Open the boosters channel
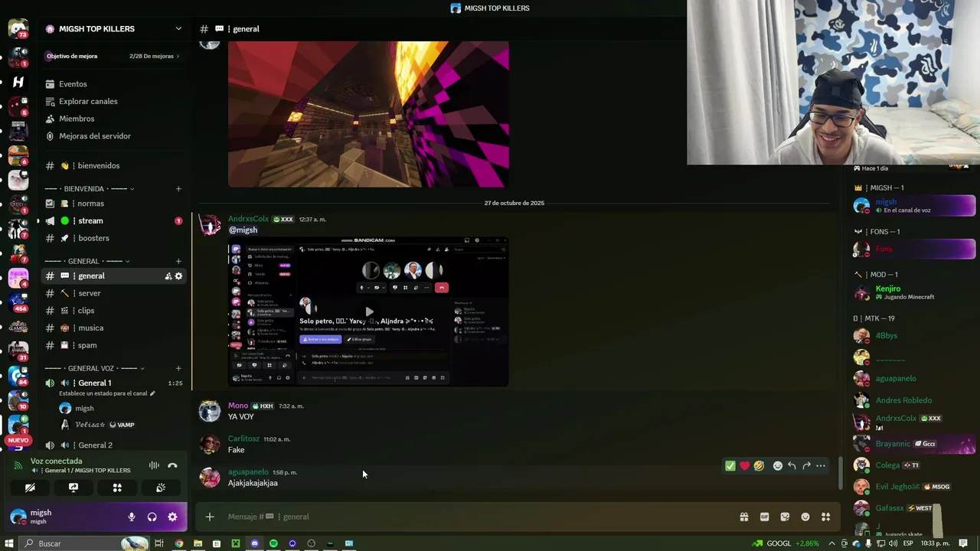Screen dimensions: 980x551 tap(113, 238)
